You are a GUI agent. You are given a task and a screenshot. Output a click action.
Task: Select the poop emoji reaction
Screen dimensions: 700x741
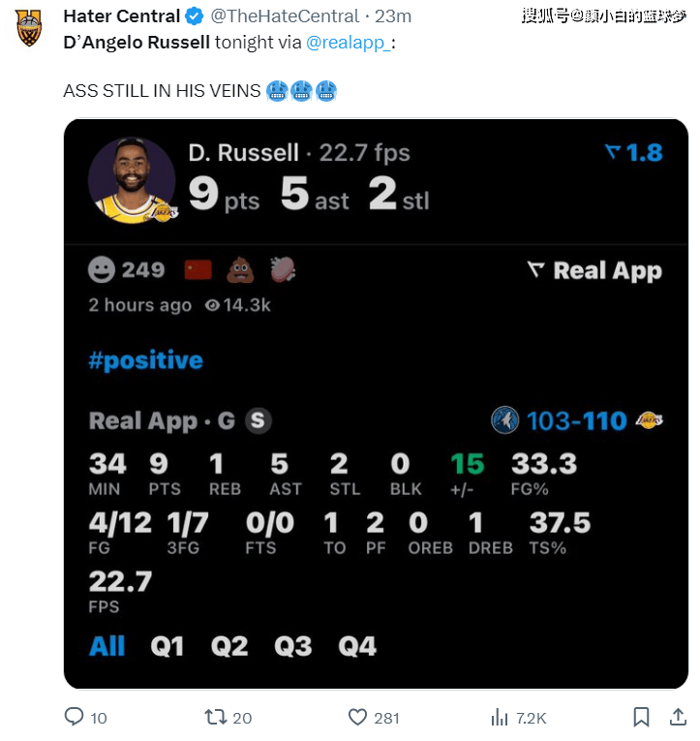(x=240, y=270)
